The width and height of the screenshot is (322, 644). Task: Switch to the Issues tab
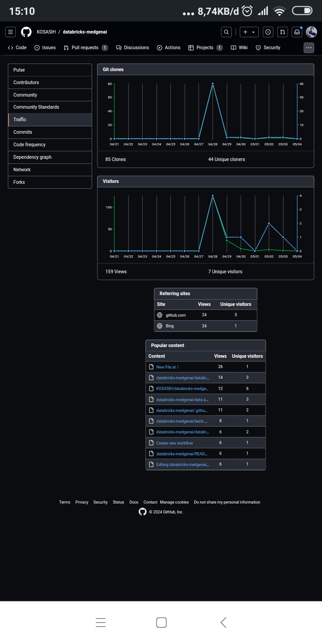pos(45,47)
